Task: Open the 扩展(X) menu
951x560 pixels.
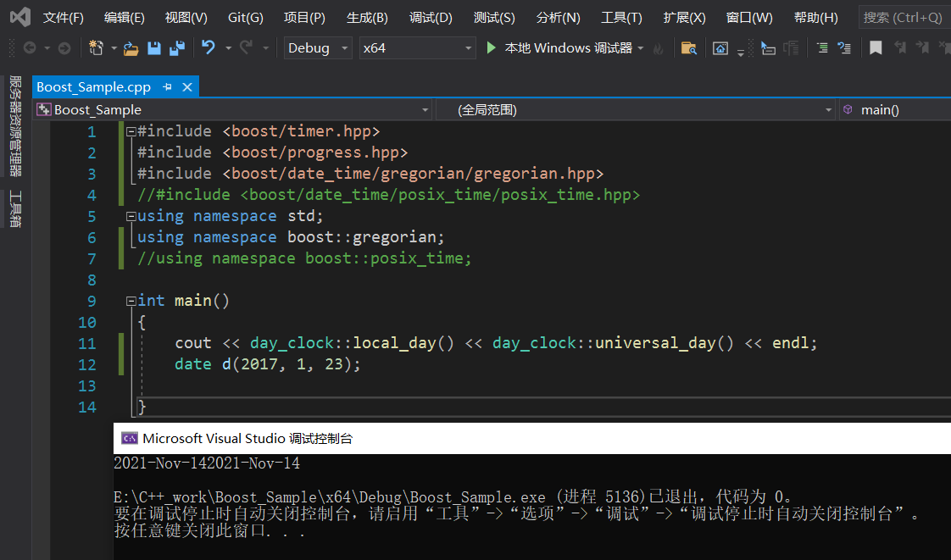Action: pyautogui.click(x=684, y=18)
